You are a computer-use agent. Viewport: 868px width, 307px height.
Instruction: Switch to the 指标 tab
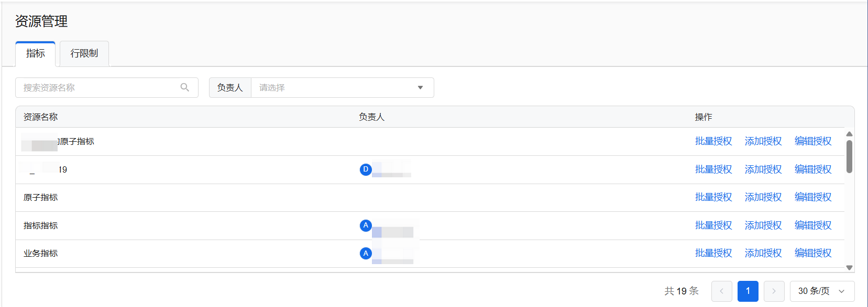coord(36,53)
